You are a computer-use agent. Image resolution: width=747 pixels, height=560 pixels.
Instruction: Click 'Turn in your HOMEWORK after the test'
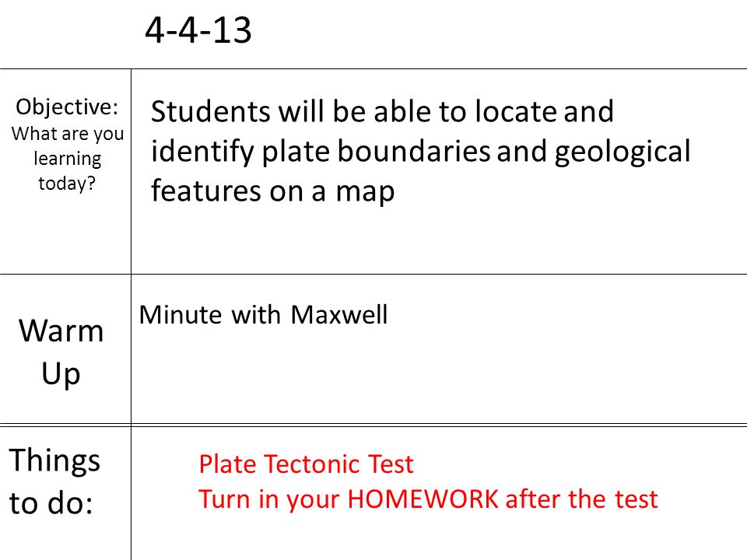coord(428,499)
